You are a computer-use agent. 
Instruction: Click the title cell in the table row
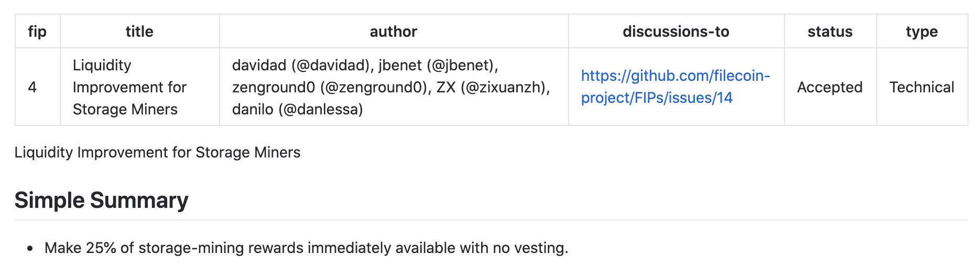129,87
